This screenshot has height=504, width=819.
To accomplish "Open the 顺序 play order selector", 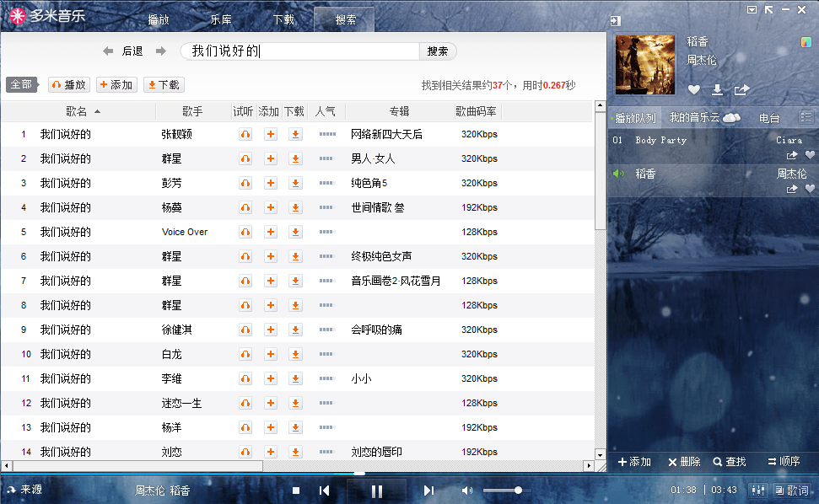I will [x=784, y=462].
